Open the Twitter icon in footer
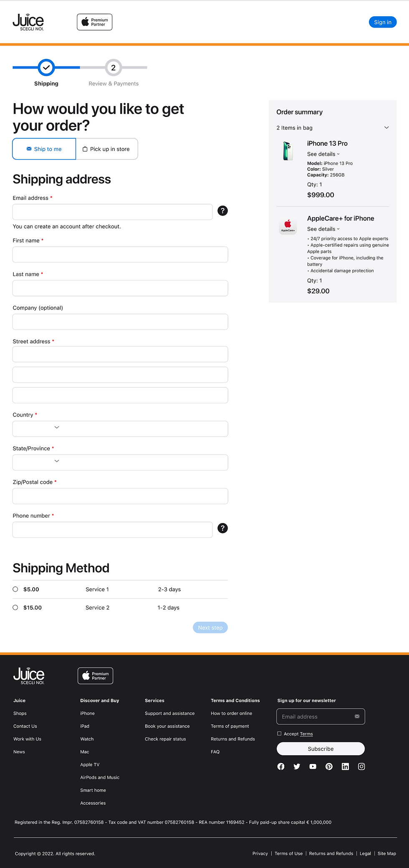Viewport: 409px width, 868px height. (x=297, y=766)
